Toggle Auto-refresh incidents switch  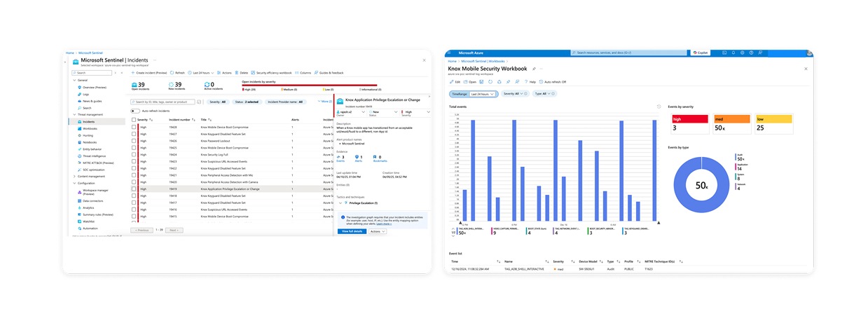click(x=135, y=111)
